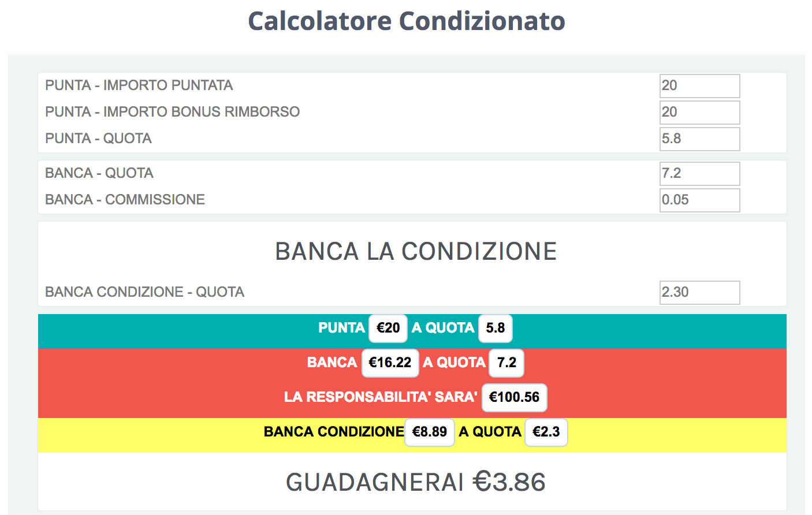Click the BANCA - COMMISSIONE row label

click(x=125, y=200)
